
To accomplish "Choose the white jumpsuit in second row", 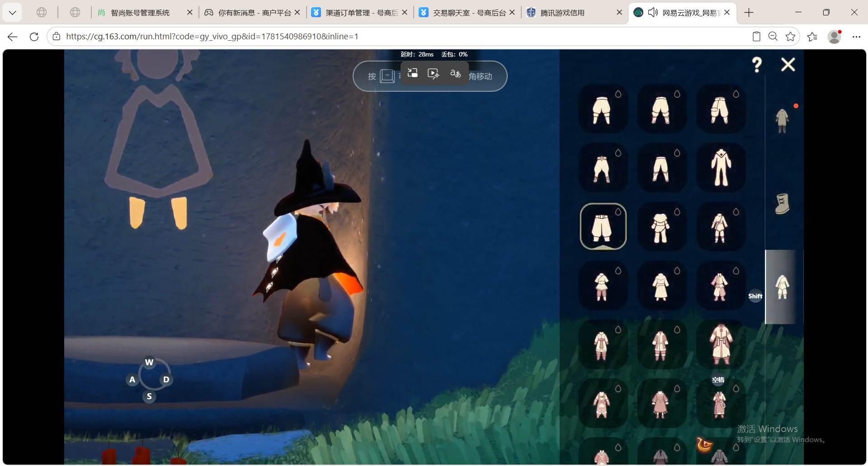I will click(721, 168).
